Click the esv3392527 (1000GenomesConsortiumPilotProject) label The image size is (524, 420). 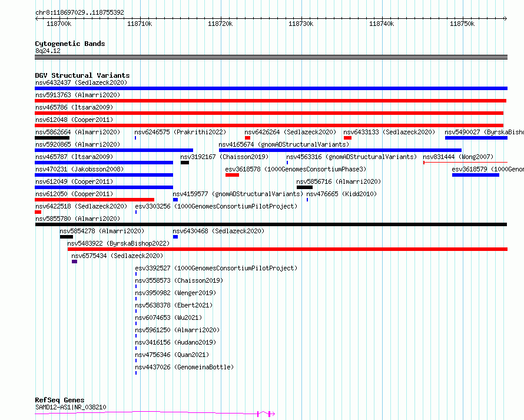tap(216, 268)
